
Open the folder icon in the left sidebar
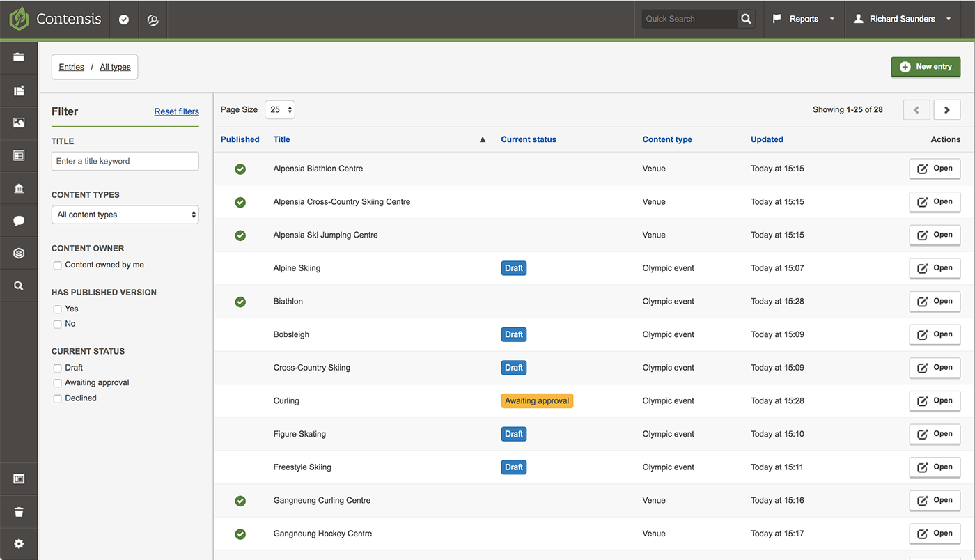(19, 57)
